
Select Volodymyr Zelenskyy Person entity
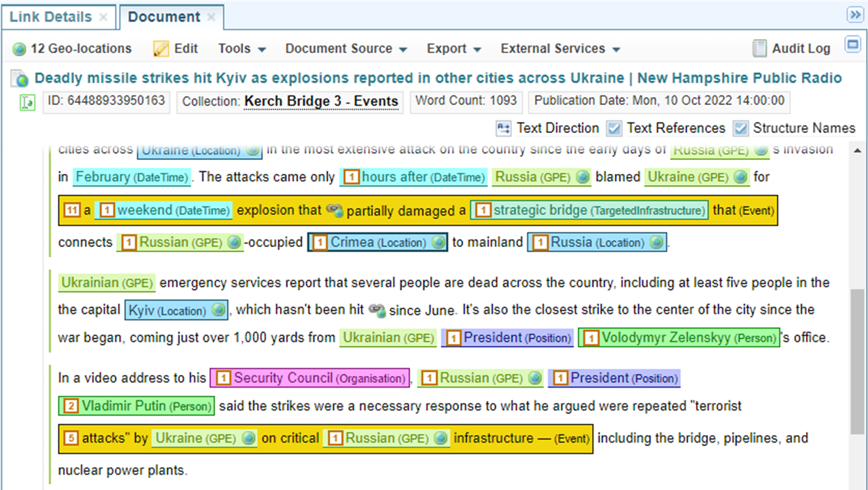pyautogui.click(x=679, y=338)
